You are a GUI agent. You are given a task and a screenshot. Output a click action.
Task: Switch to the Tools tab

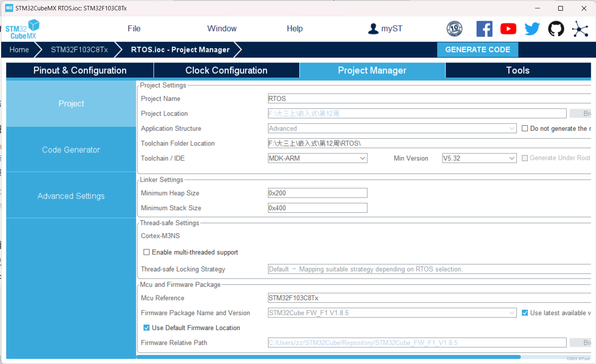518,70
